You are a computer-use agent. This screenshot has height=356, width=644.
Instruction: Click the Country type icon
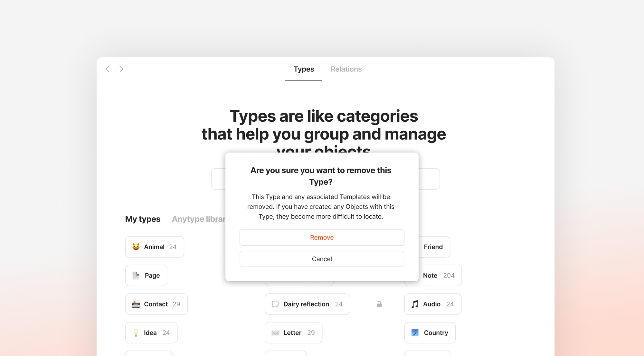click(x=415, y=332)
